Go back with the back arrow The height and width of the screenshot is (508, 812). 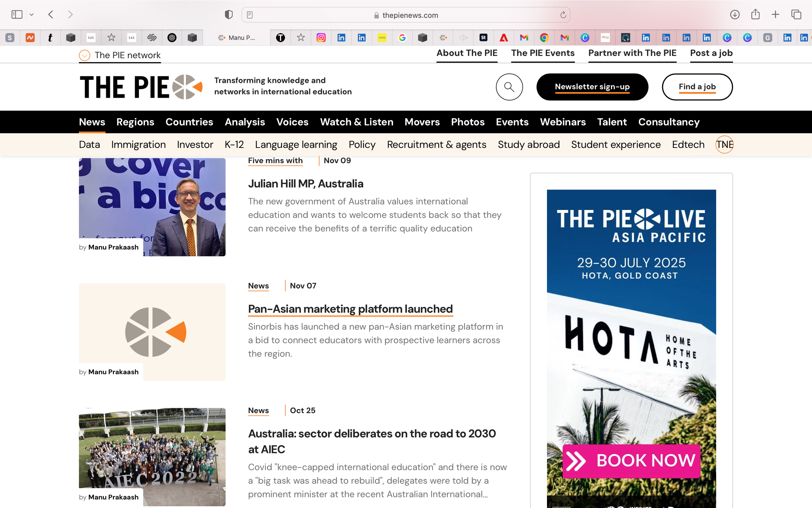(51, 14)
